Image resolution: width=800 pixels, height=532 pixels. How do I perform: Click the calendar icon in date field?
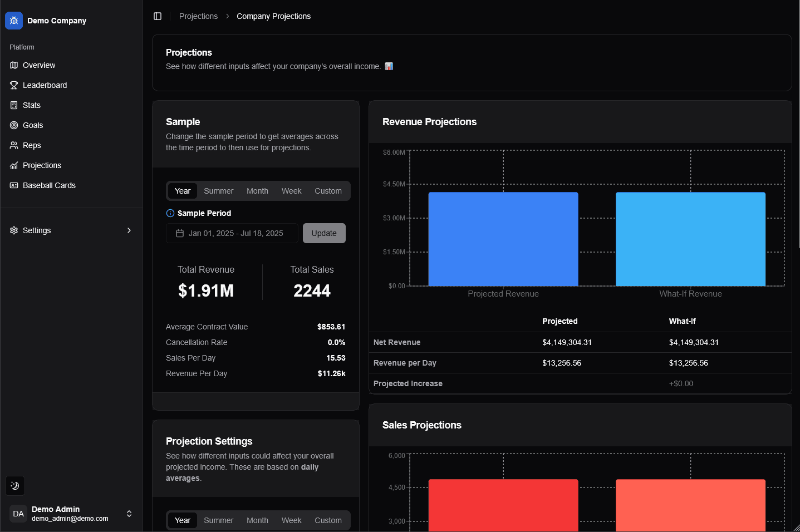pyautogui.click(x=180, y=233)
